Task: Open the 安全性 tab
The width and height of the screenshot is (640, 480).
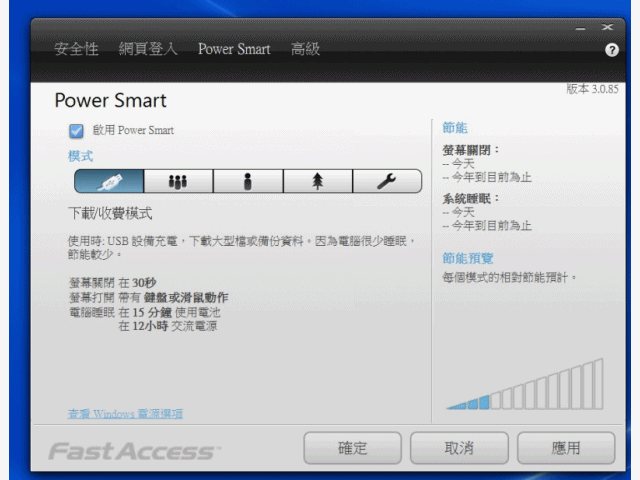Action: [76, 49]
